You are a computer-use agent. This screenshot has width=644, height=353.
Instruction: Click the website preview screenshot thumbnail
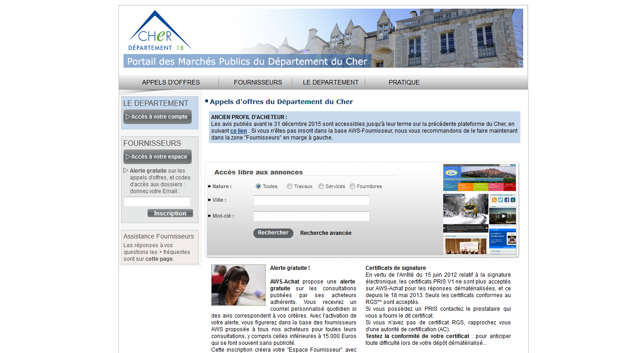coord(480,209)
